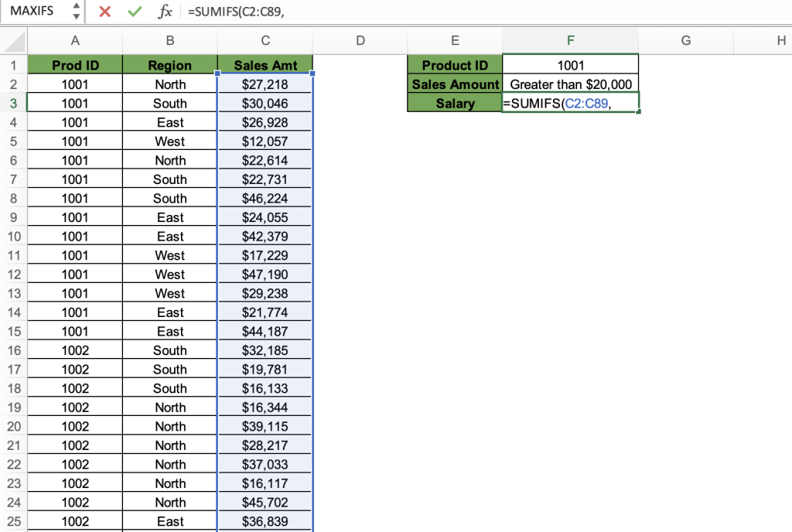Click the Salary label cell

click(455, 104)
